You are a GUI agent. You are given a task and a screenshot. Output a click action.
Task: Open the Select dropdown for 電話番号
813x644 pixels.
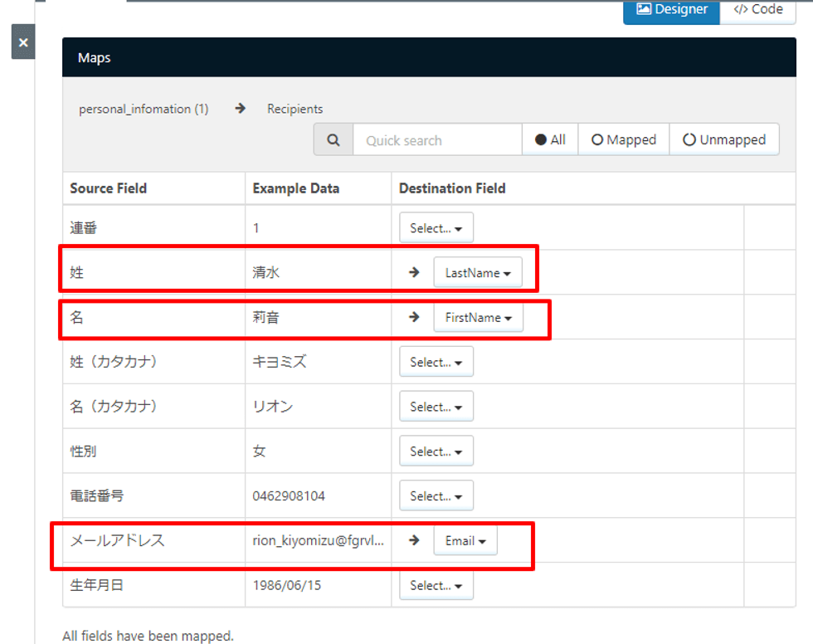pos(436,495)
